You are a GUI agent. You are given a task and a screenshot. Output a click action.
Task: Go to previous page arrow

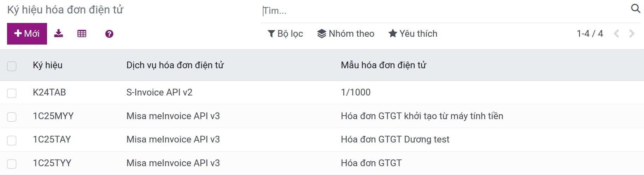click(616, 34)
